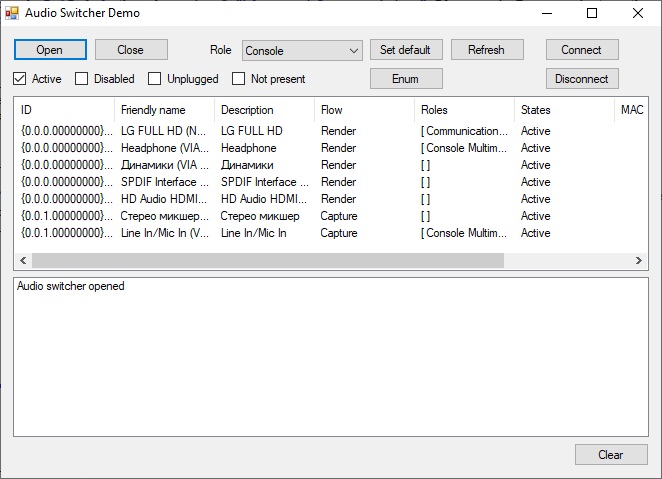Click the Refresh button
The width and height of the screenshot is (662, 479).
[x=487, y=50]
